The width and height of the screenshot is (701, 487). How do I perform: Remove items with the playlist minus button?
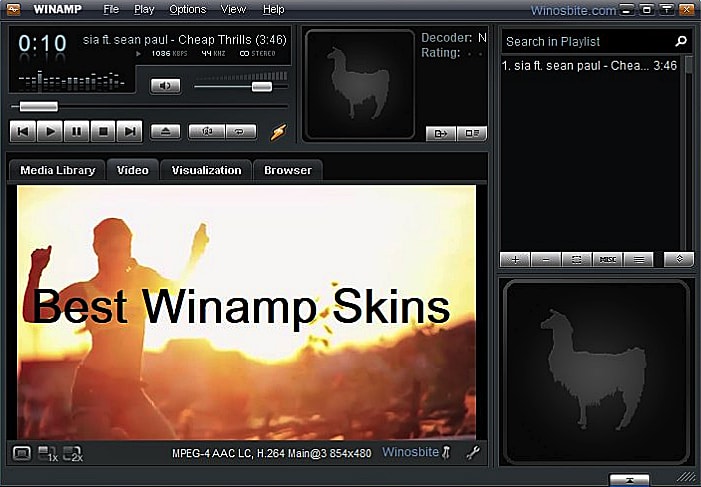[x=546, y=260]
